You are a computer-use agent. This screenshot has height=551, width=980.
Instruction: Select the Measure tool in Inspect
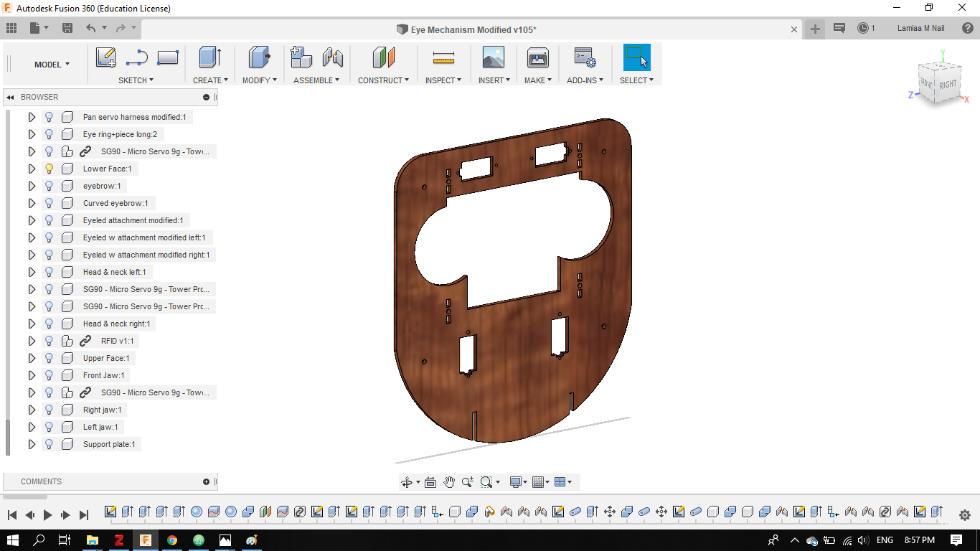point(444,57)
